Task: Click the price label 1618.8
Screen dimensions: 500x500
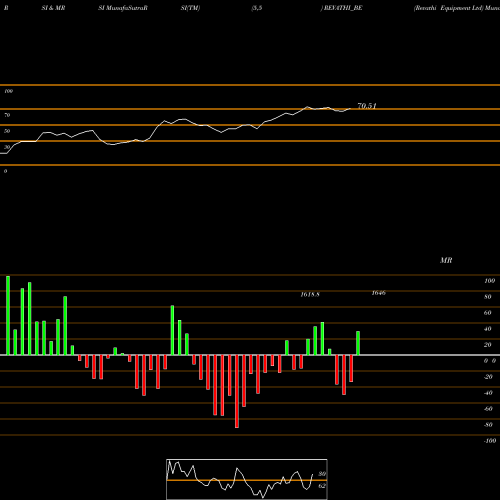Action: click(310, 295)
